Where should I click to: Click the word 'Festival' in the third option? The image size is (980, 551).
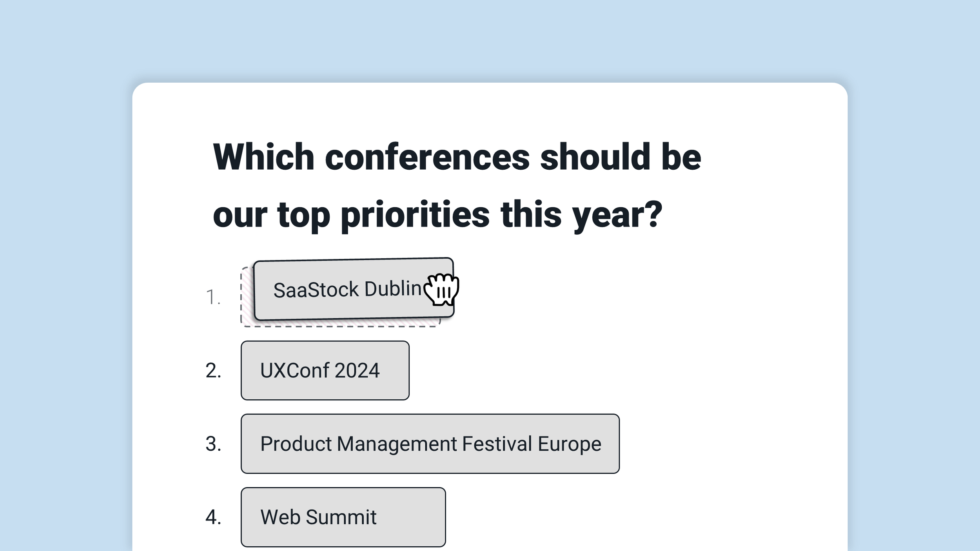tap(497, 444)
